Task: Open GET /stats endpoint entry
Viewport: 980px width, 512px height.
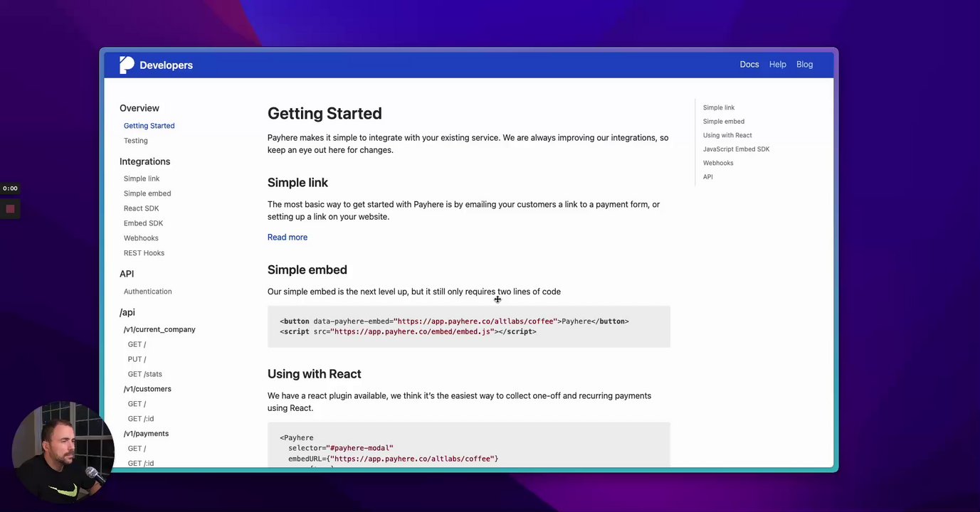Action: pos(144,374)
